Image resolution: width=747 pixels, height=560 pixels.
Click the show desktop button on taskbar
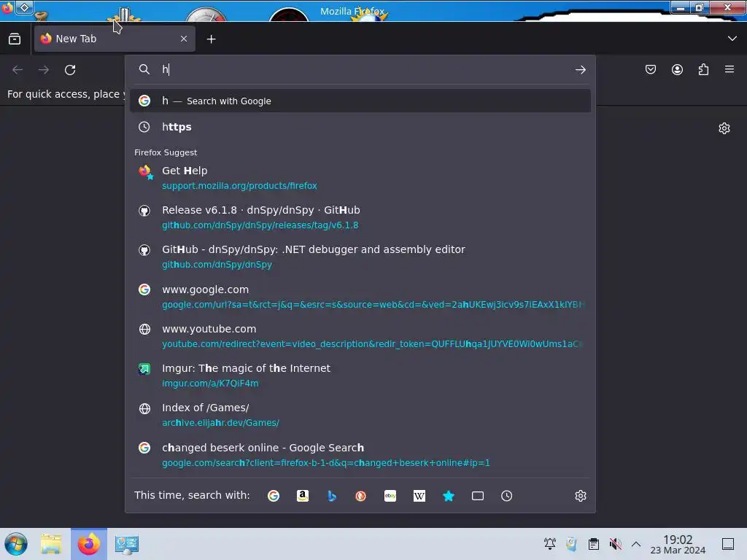coord(728,544)
